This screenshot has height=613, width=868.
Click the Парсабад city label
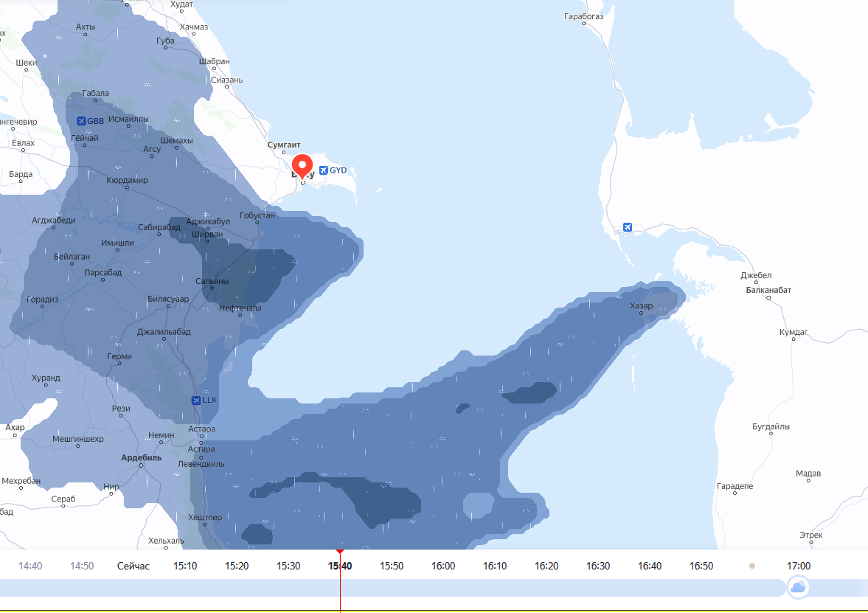(103, 272)
